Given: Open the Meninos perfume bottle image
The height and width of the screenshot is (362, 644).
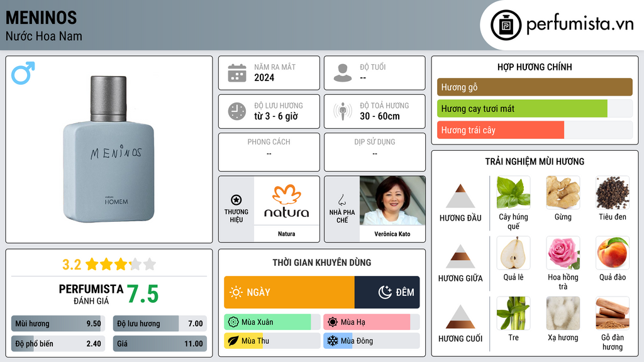Looking at the screenshot, I should pos(108,149).
